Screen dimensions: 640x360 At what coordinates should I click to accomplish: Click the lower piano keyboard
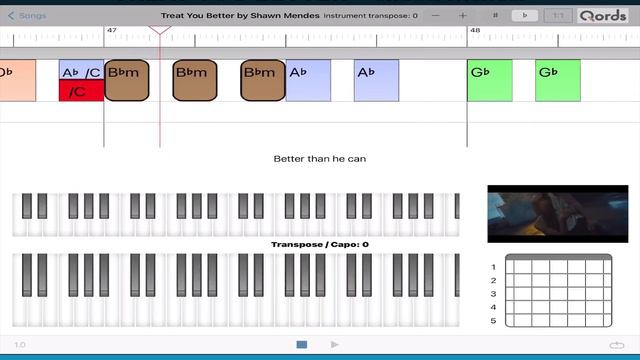tap(236, 290)
